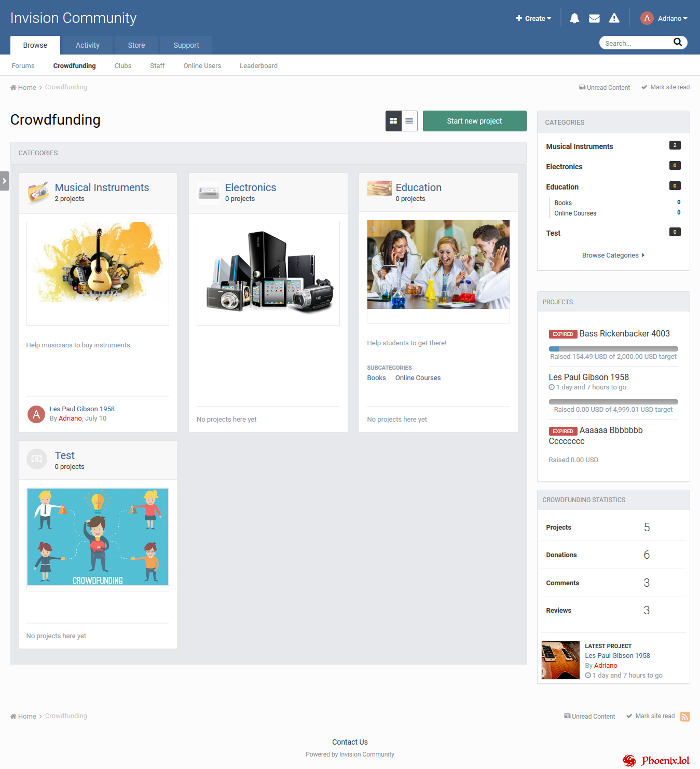Switch to grid view layout

pos(393,121)
